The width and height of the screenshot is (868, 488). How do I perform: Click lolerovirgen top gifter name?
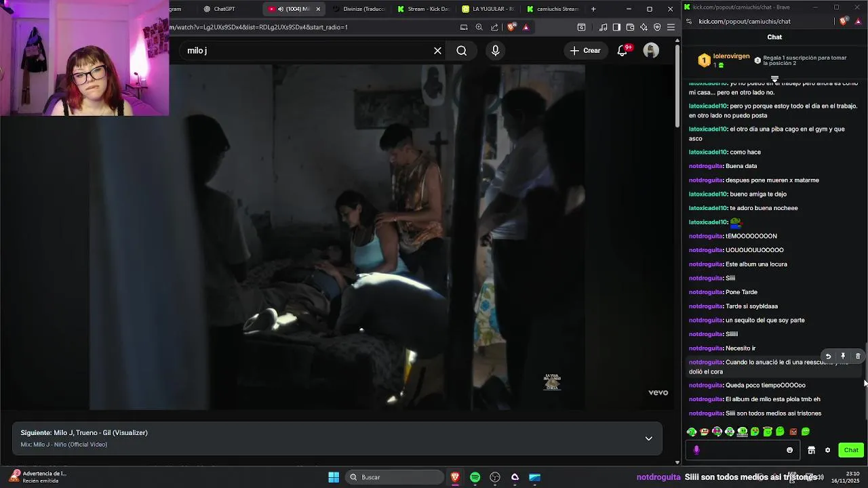(x=731, y=56)
